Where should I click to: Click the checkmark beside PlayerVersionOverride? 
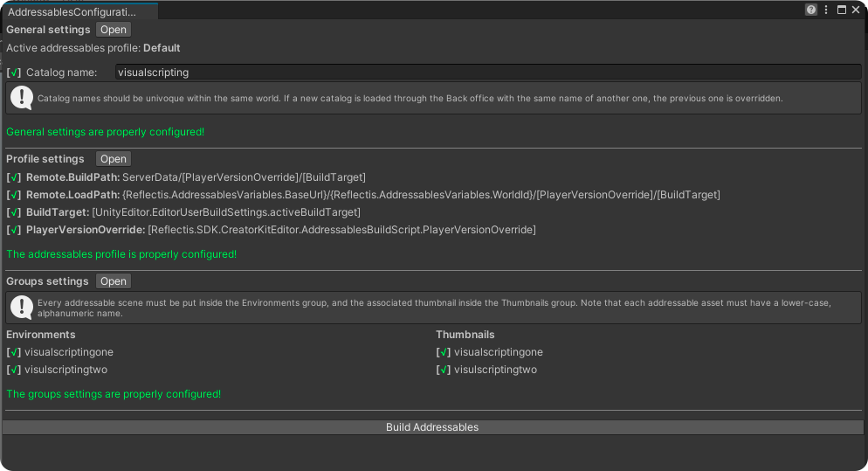(14, 230)
